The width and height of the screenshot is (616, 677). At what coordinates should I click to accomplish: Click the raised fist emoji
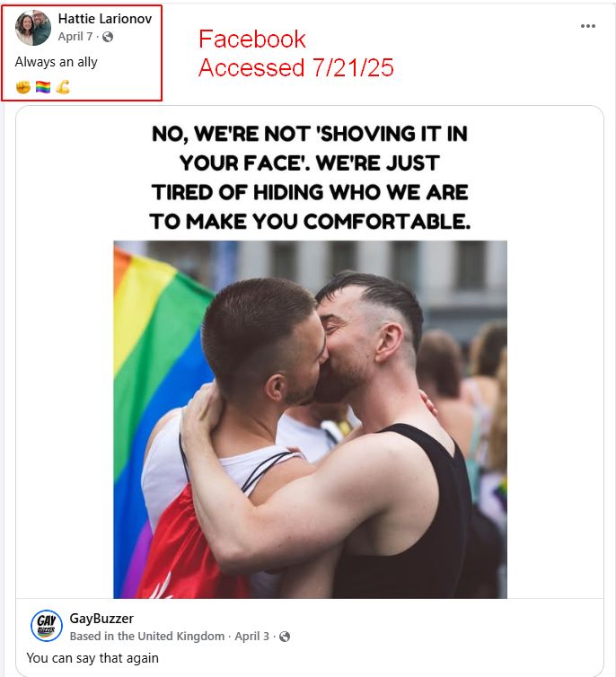click(23, 87)
